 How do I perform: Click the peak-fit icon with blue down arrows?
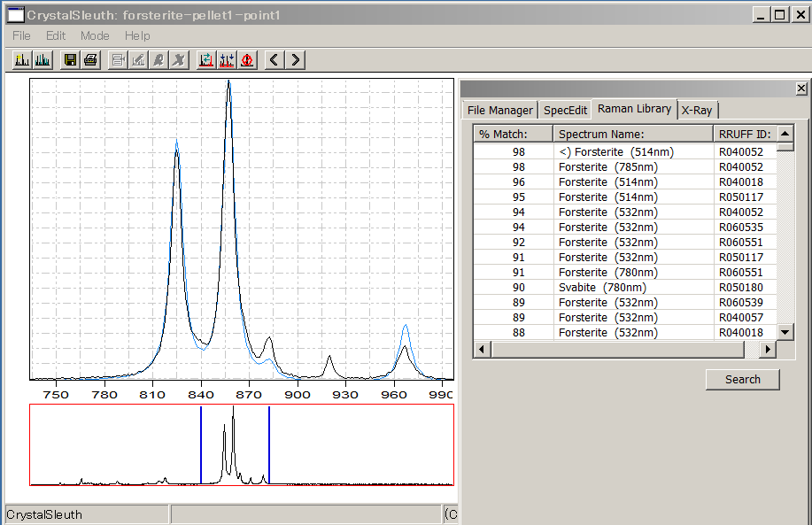(227, 59)
